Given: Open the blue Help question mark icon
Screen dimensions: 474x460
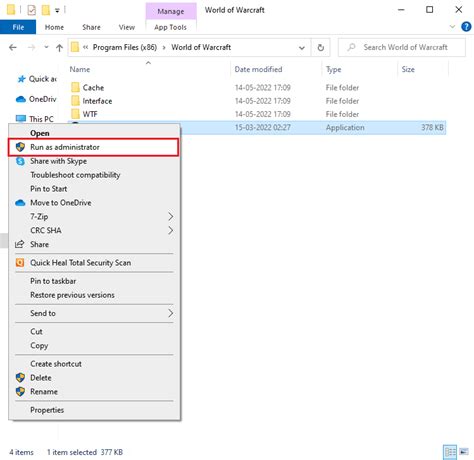Looking at the screenshot, I should click(x=466, y=27).
